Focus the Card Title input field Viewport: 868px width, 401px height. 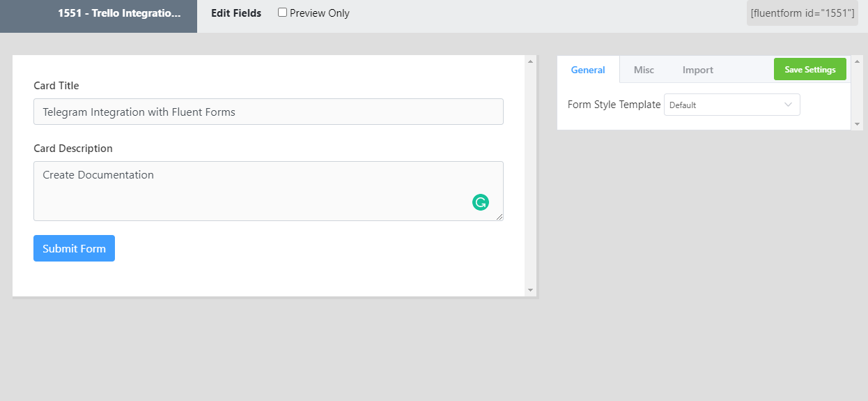[x=268, y=112]
